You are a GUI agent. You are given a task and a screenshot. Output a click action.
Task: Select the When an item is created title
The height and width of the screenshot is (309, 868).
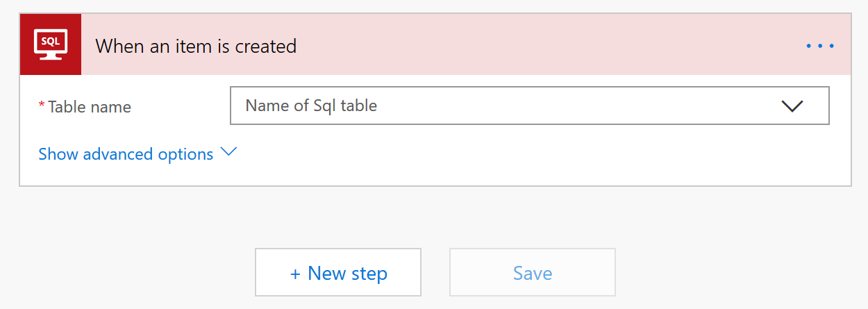(196, 46)
